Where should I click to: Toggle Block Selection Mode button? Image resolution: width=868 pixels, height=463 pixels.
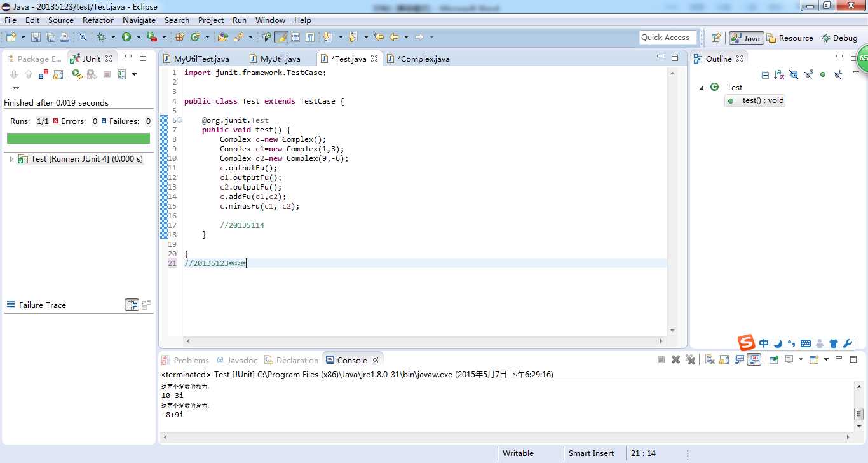pyautogui.click(x=295, y=38)
